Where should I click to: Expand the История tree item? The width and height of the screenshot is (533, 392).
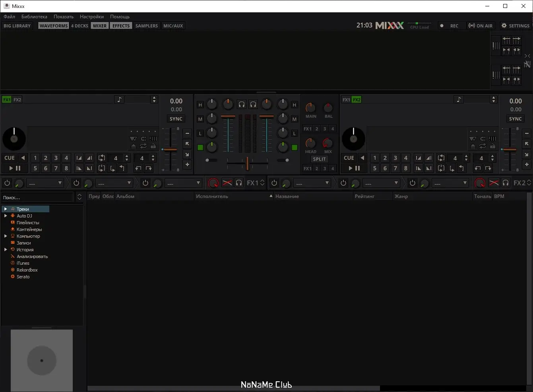(x=6, y=250)
